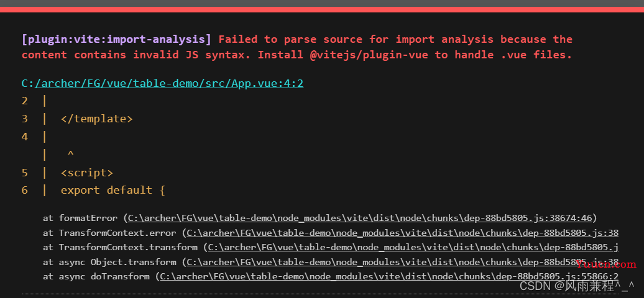This screenshot has height=298, width=644.
Task: Click the <script> line in the code frame
Action: click(x=86, y=173)
